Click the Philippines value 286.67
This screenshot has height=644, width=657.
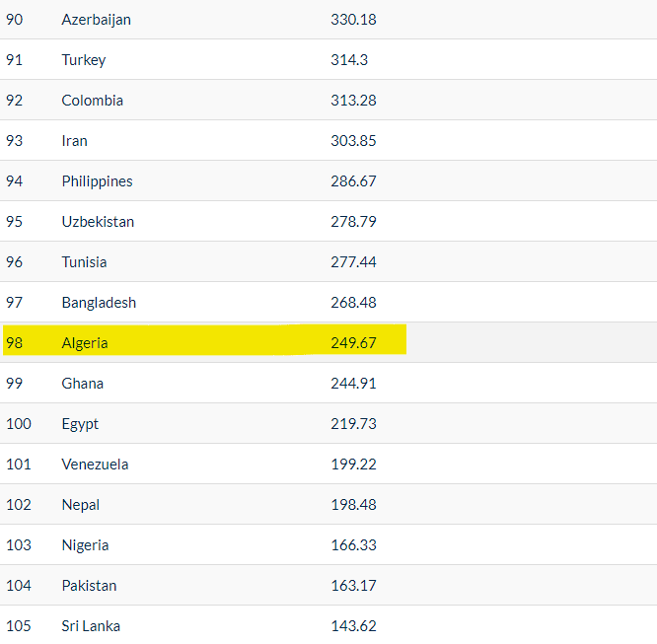[353, 181]
